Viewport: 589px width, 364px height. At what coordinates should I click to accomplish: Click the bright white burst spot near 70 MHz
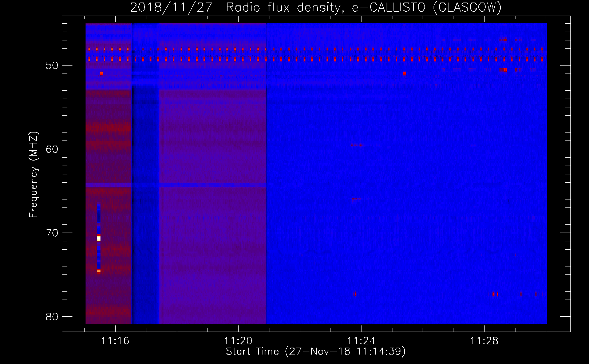pos(99,238)
